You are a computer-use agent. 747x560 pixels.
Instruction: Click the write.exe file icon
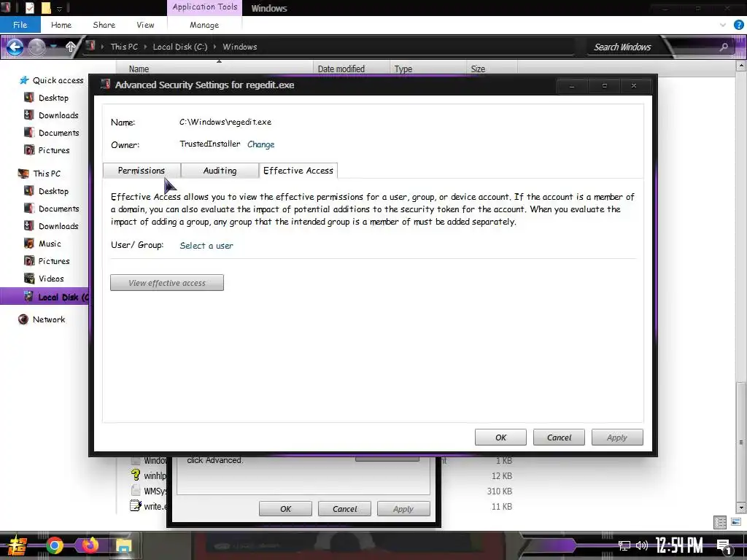(135, 506)
